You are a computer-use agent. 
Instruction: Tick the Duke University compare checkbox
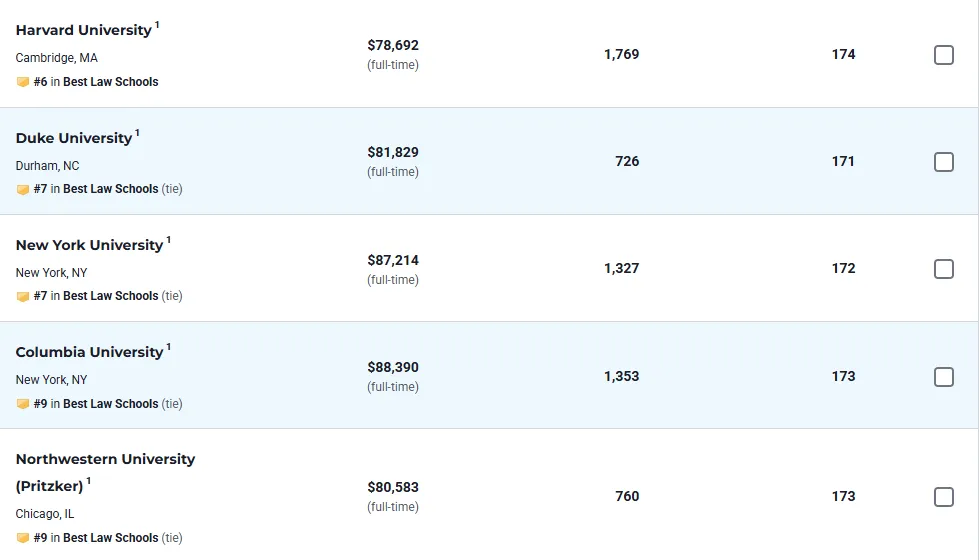click(x=943, y=162)
